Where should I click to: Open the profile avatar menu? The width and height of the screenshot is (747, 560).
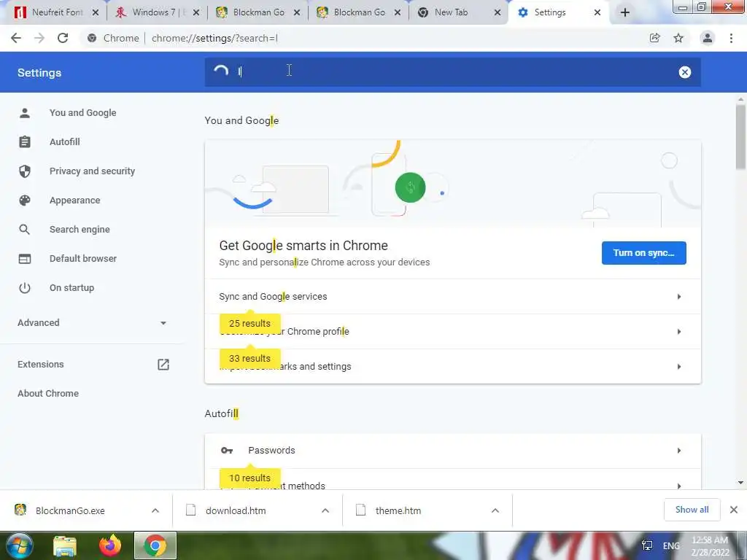click(x=708, y=38)
